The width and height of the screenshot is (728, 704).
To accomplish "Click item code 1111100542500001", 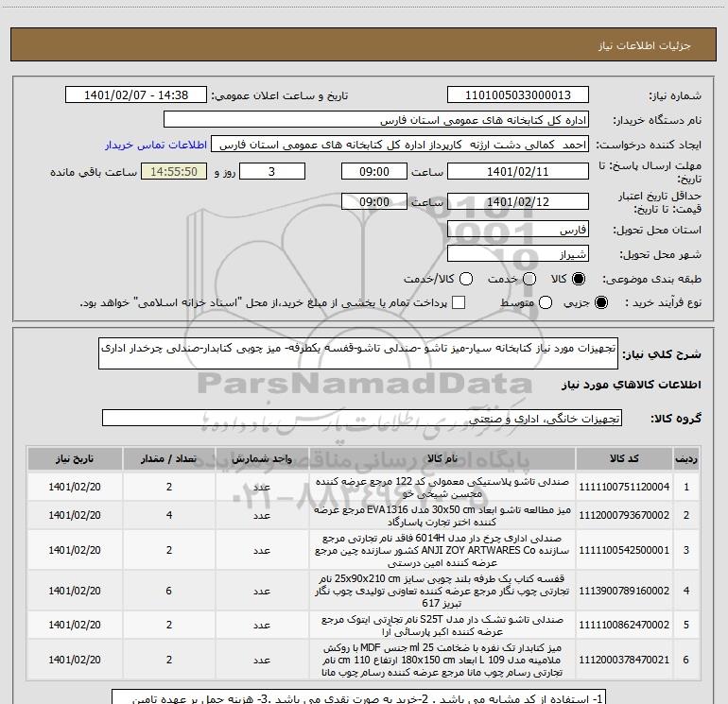I will [x=624, y=550].
